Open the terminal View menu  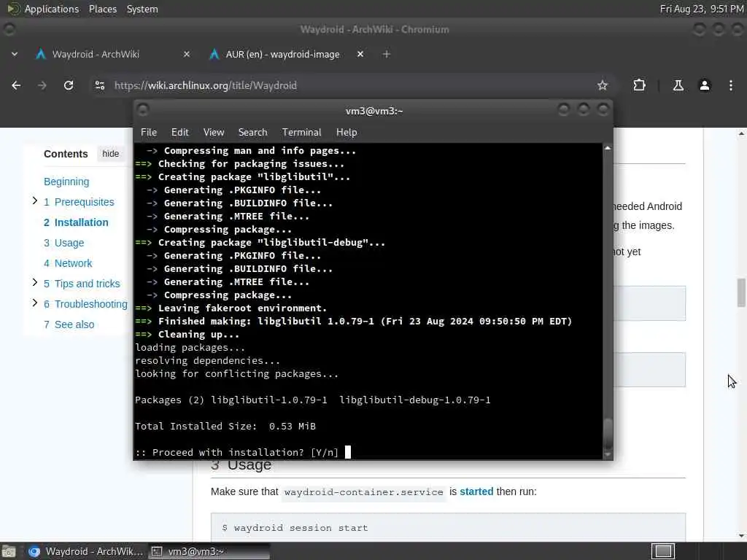pos(214,133)
